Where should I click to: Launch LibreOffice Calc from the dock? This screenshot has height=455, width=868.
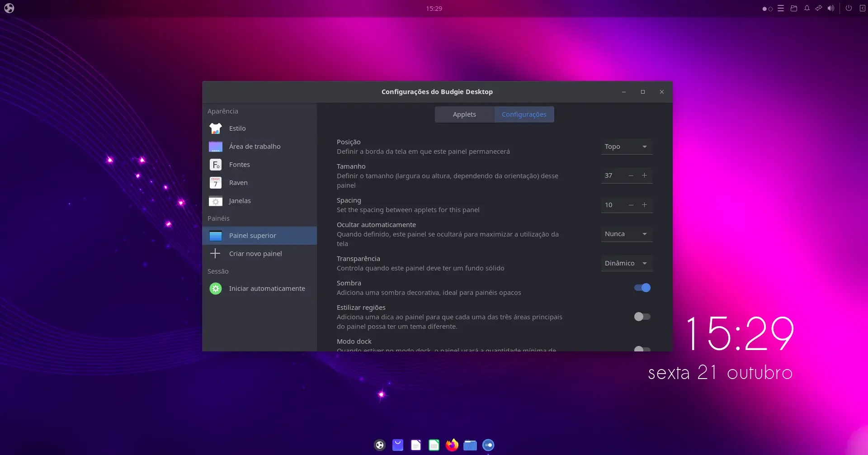tap(434, 445)
